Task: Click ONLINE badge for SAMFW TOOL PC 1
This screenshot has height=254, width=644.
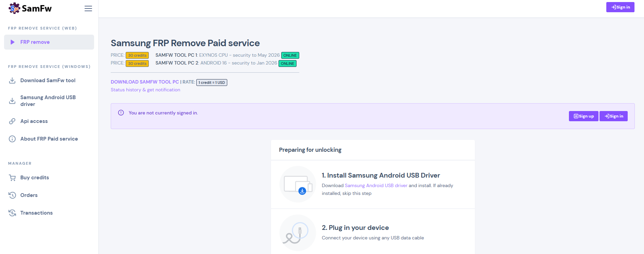Action: [290, 55]
